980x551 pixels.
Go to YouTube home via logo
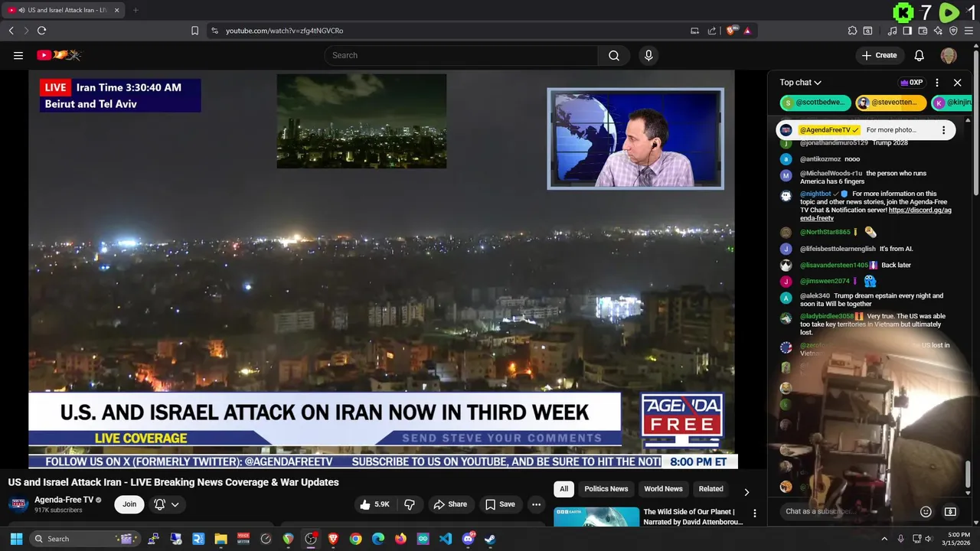59,55
